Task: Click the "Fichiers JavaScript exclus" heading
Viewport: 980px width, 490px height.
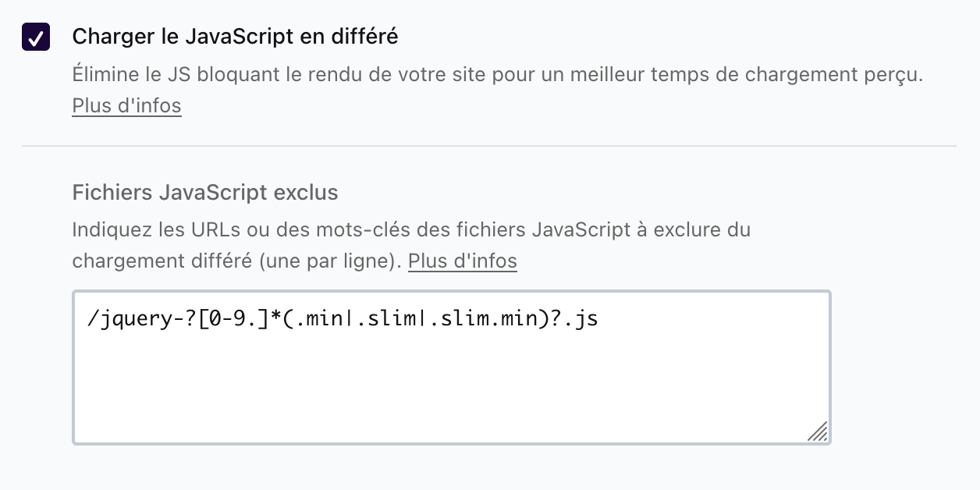Action: [x=205, y=192]
